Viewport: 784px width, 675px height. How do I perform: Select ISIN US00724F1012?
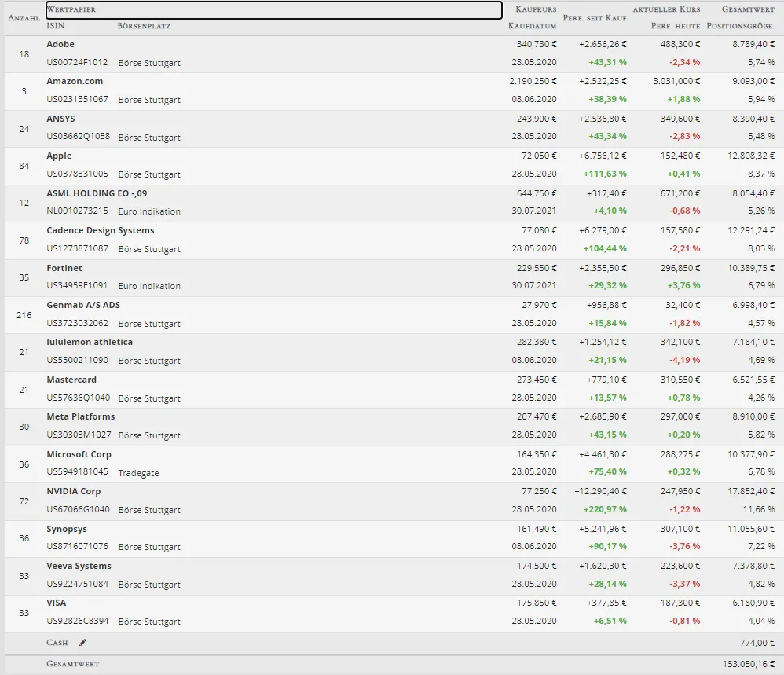[77, 62]
